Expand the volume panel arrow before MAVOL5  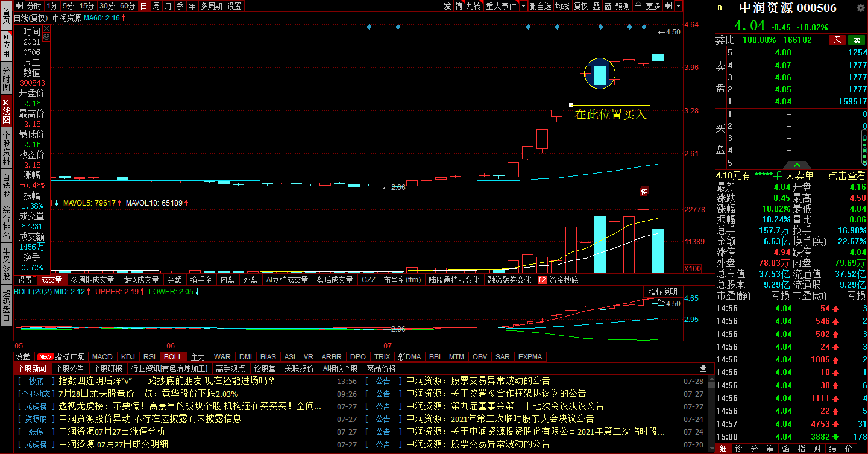(56, 203)
